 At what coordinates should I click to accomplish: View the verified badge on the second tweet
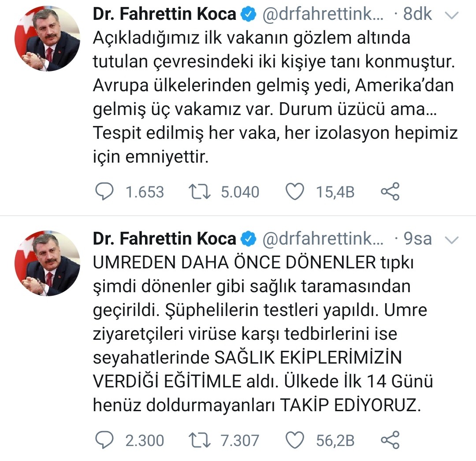click(x=248, y=239)
